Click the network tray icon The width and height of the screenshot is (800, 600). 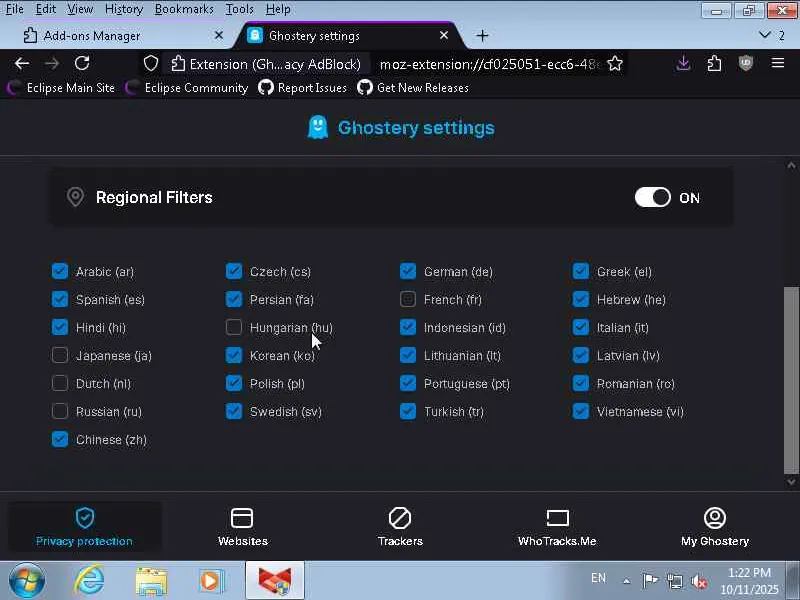coord(674,581)
